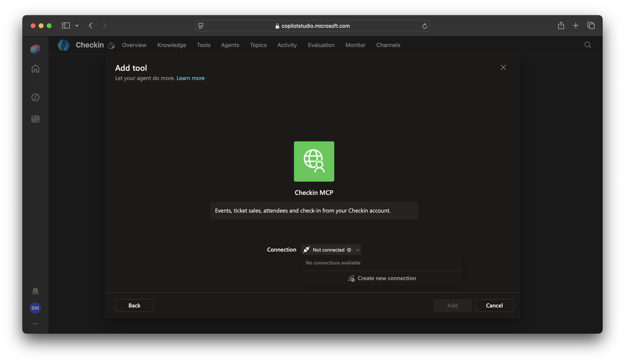Viewport: 625px width, 364px height.
Task: Open the Evaluation tab
Action: click(x=321, y=45)
